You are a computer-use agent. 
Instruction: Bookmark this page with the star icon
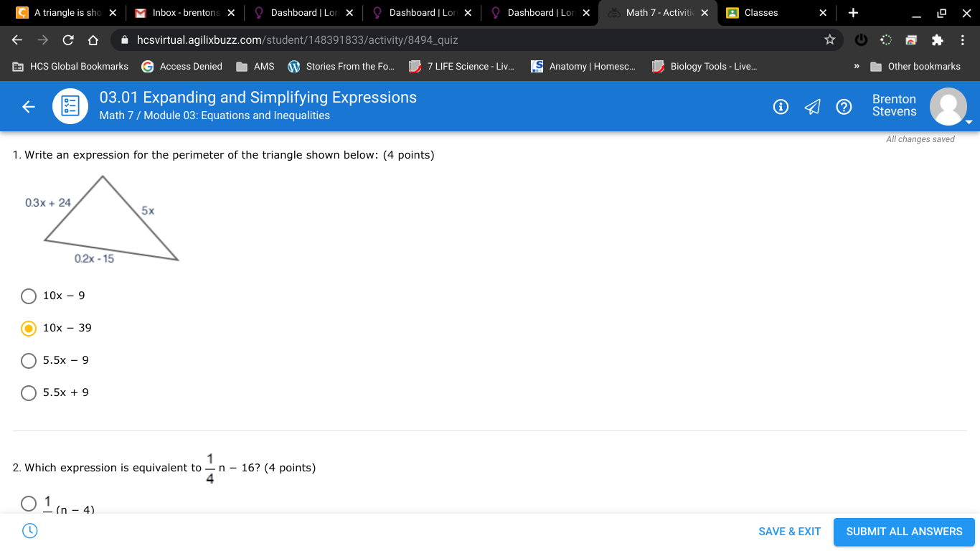click(x=829, y=39)
